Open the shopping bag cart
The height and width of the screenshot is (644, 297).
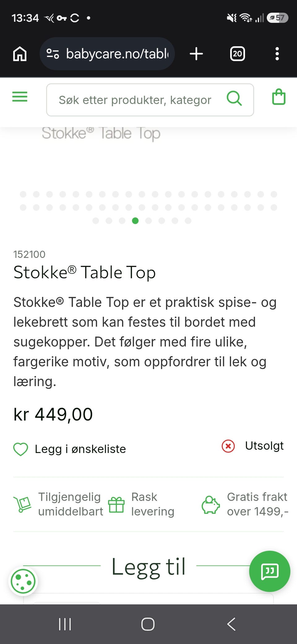point(279,97)
